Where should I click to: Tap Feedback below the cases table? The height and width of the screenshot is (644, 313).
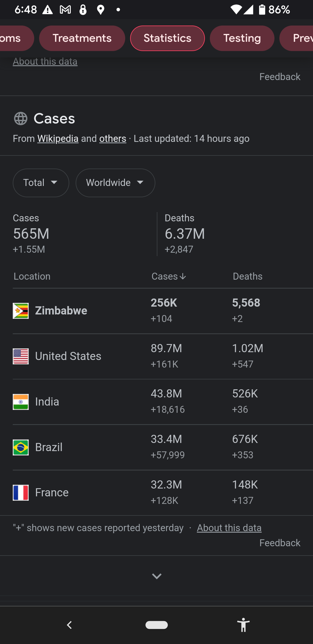click(x=280, y=543)
